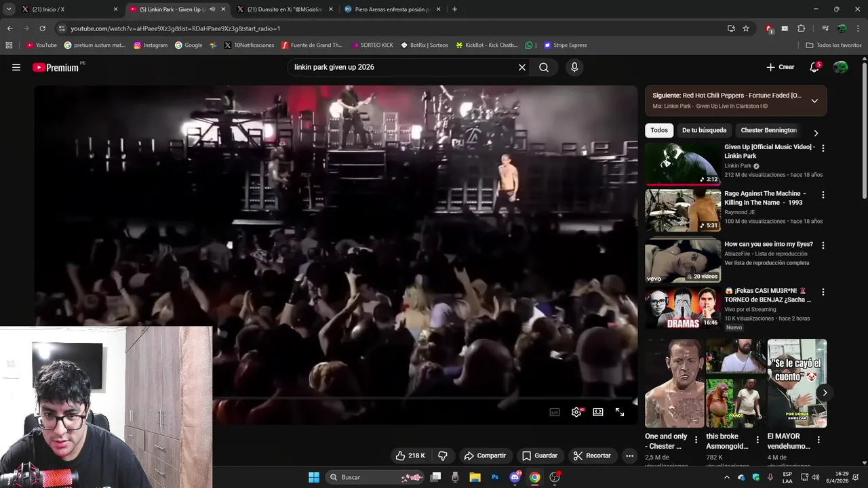The width and height of the screenshot is (868, 488).
Task: Open Rage Against The Machine video title
Action: [x=764, y=198]
